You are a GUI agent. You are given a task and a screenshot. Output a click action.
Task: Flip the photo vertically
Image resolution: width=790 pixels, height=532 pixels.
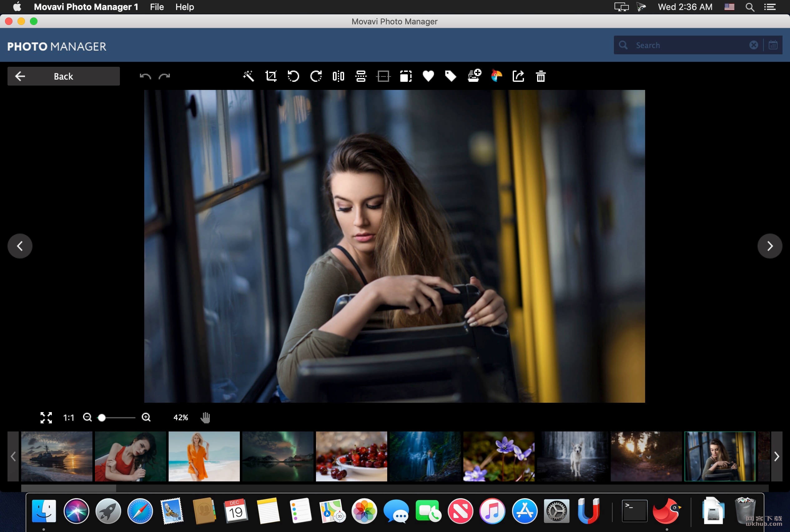pos(361,76)
